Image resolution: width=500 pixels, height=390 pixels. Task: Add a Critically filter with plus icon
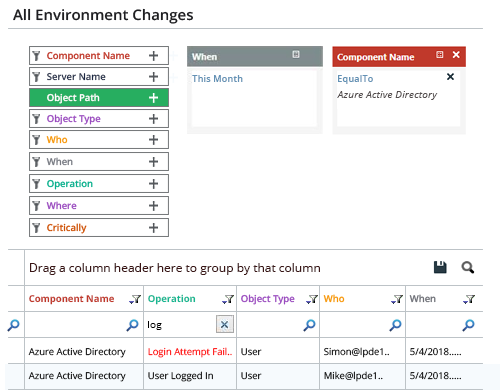153,228
